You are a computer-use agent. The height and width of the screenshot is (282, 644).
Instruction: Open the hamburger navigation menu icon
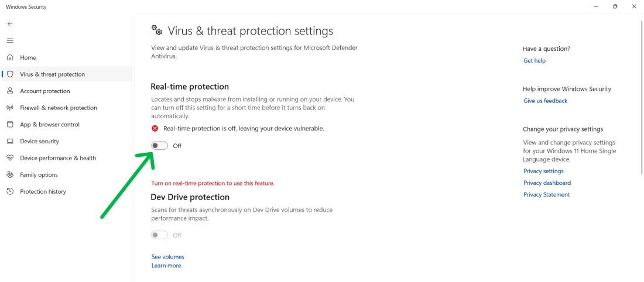(x=9, y=40)
